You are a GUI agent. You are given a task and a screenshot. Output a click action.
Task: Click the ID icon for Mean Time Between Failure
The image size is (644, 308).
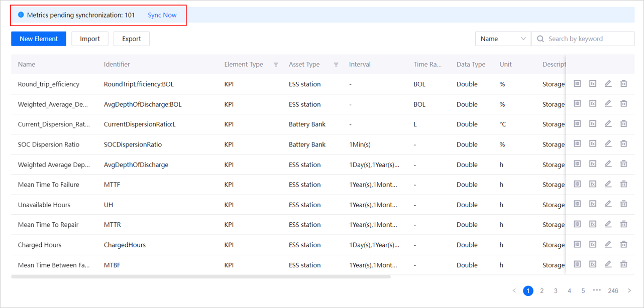[x=577, y=264]
